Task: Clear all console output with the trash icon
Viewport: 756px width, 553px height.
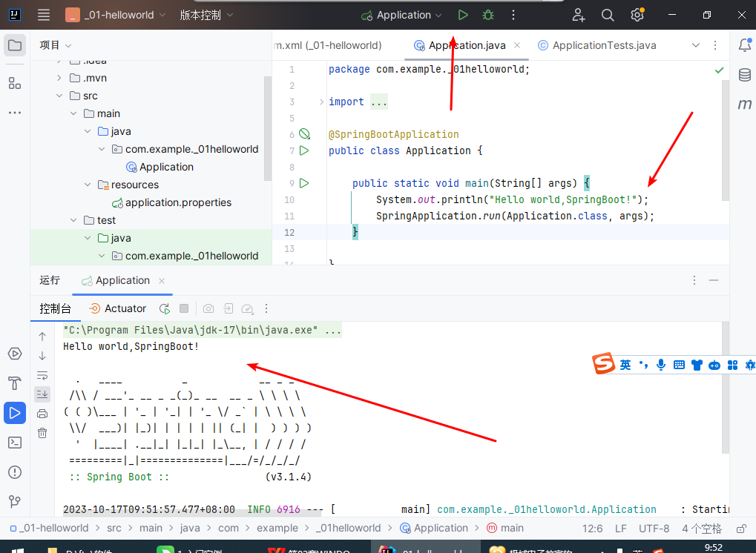Action: [42, 433]
